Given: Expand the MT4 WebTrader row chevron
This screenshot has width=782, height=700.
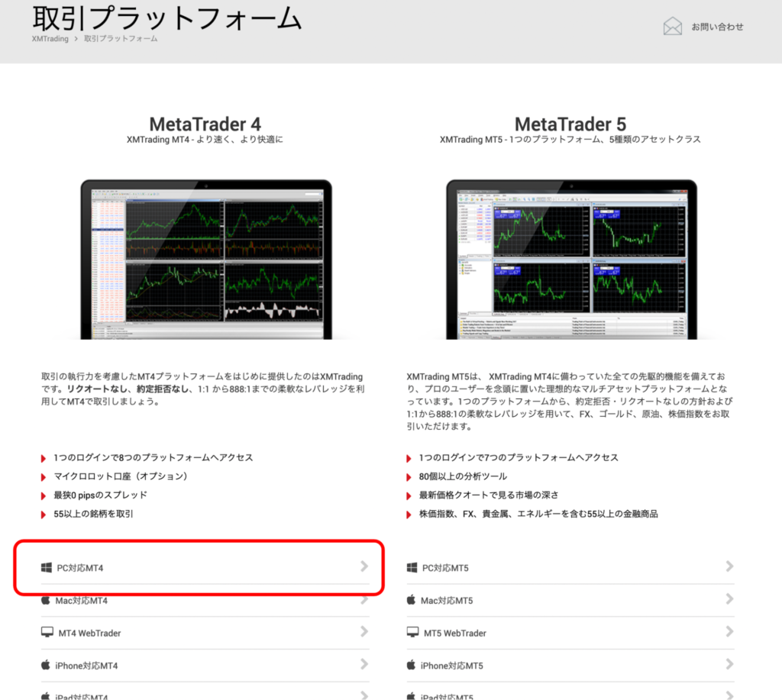Looking at the screenshot, I should point(364,632).
